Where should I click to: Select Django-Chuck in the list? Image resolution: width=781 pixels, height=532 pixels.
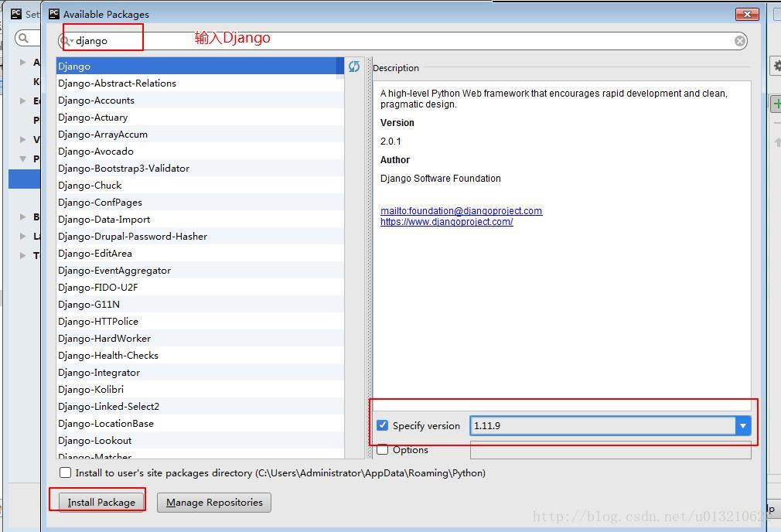(200, 185)
